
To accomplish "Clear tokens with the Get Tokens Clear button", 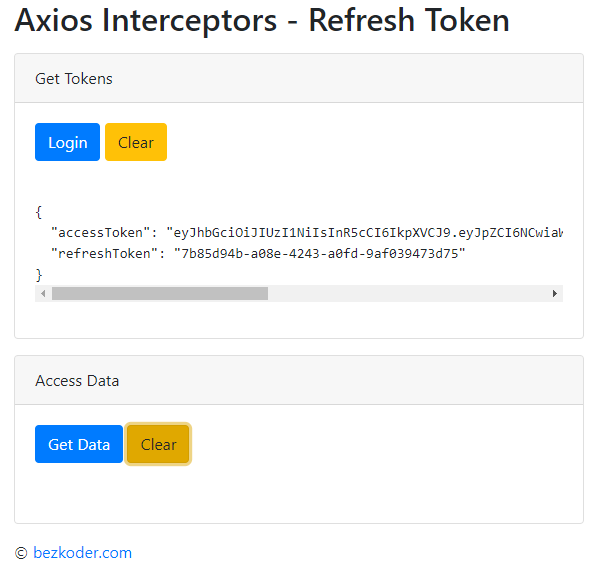I will pyautogui.click(x=136, y=142).
